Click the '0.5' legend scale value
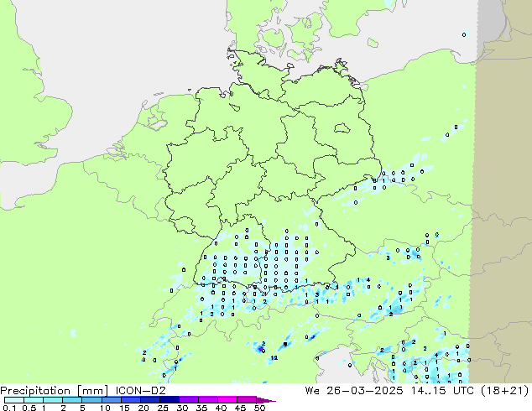 29,408
